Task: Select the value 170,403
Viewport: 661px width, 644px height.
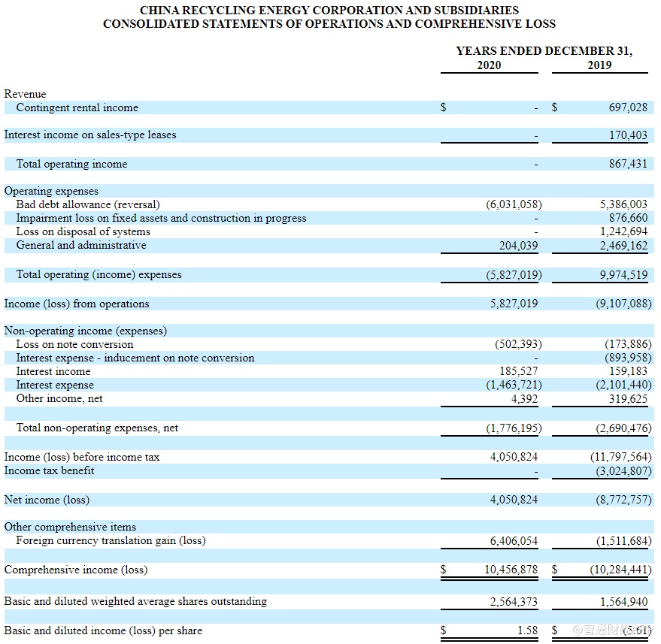Action: tap(628, 135)
